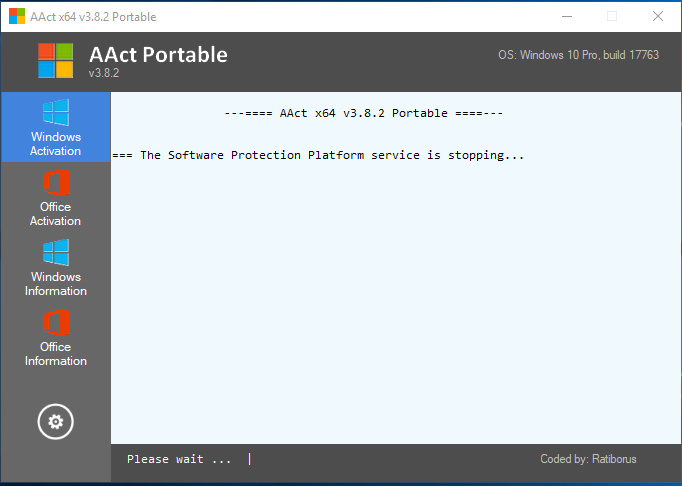The width and height of the screenshot is (682, 486).
Task: Select the Windows Activation label in sidebar
Action: (x=56, y=144)
